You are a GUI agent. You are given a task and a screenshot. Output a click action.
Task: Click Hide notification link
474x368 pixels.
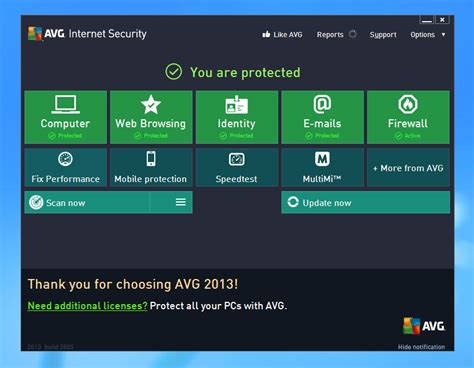click(421, 347)
